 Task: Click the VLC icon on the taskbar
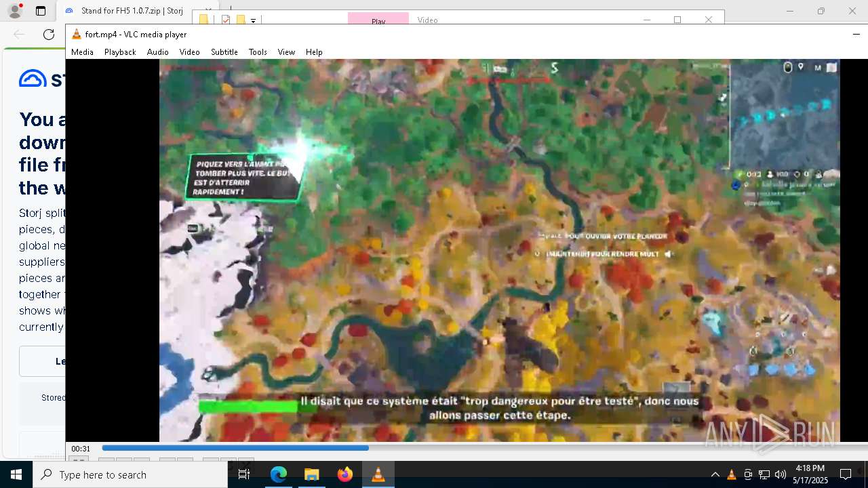click(x=378, y=474)
